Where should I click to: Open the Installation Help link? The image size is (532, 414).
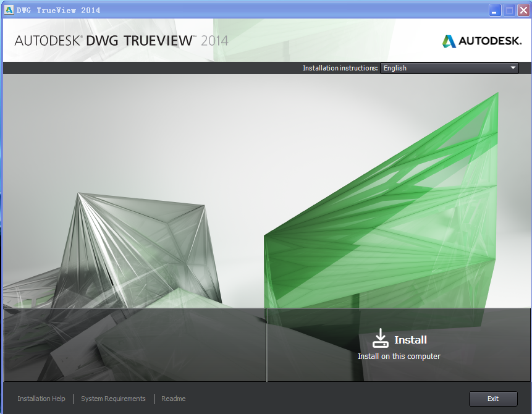pos(41,399)
